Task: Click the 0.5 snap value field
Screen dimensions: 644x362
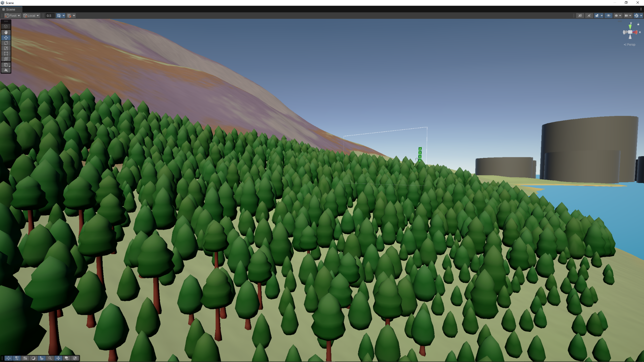Action: [x=50, y=16]
